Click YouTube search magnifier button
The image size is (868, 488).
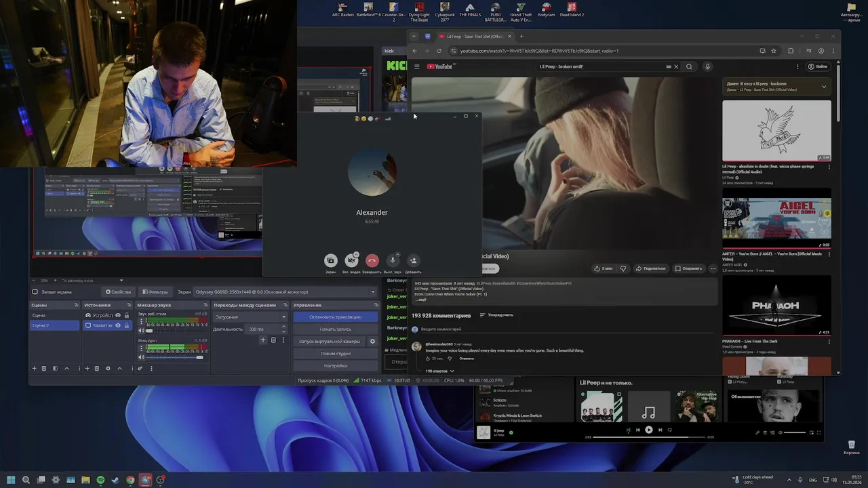coord(689,66)
